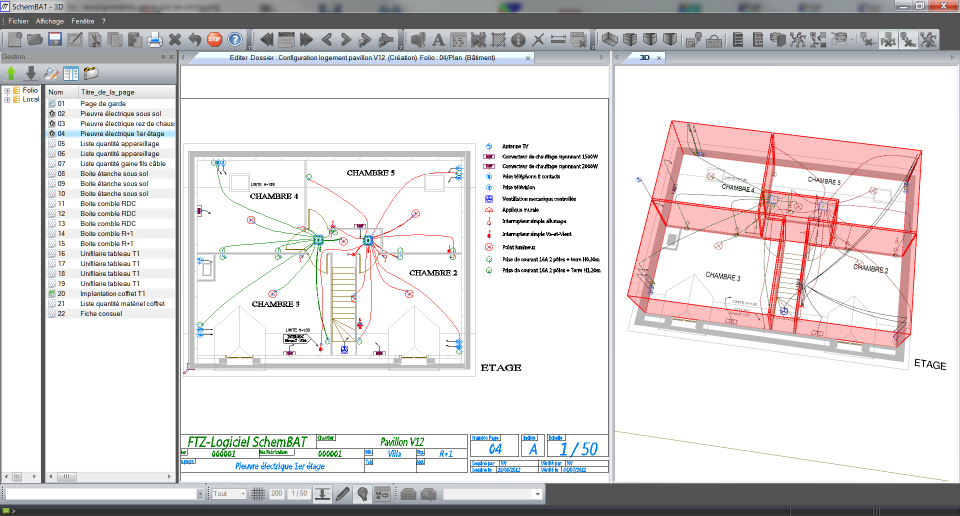The image size is (960, 516).
Task: Click the green up arrow in Gestion panel
Action: coord(11,73)
